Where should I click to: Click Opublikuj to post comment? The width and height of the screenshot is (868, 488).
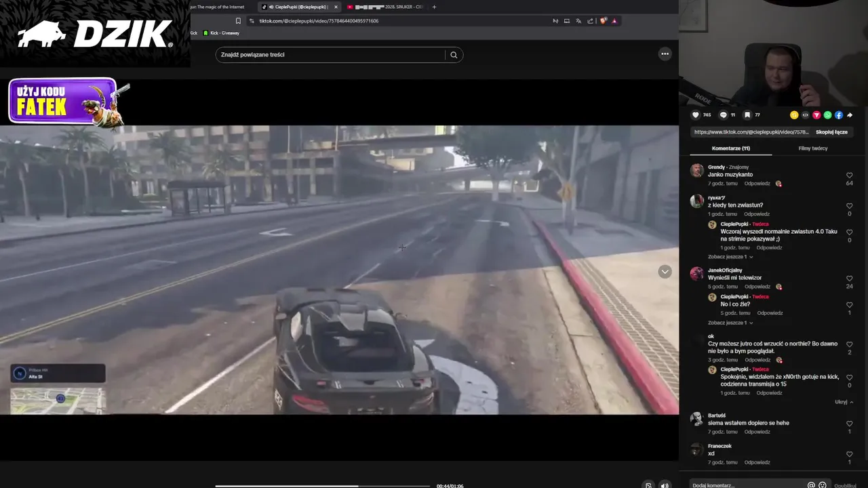click(x=845, y=485)
